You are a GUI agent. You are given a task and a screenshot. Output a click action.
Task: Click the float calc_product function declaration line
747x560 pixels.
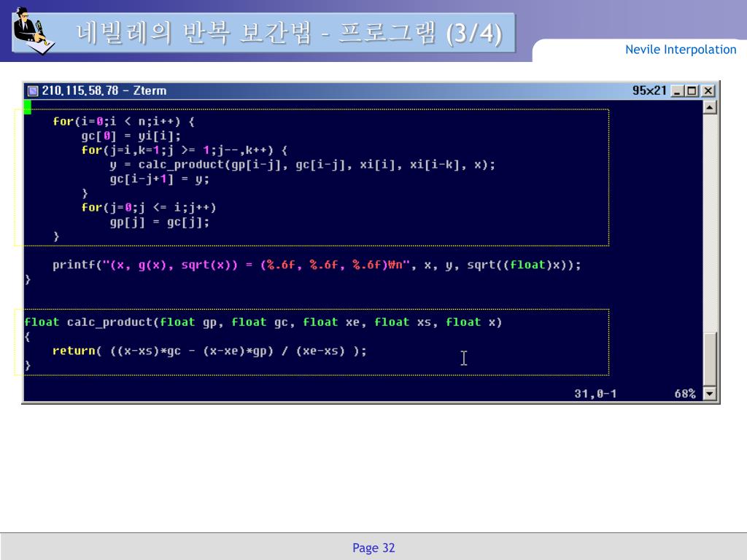point(263,322)
